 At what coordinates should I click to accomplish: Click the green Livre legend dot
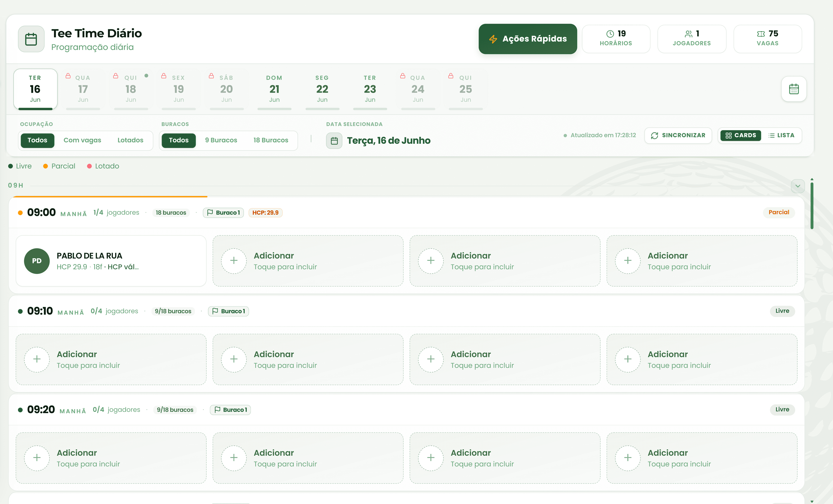click(10, 166)
